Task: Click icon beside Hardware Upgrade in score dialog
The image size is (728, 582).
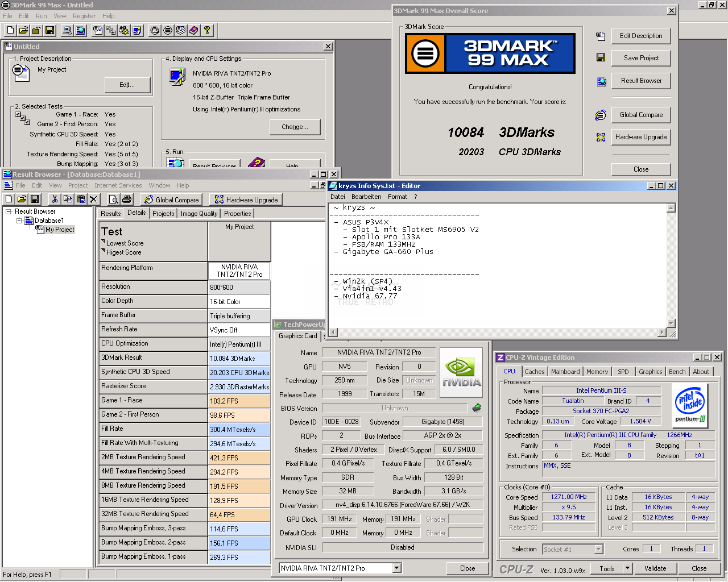Action: [601, 137]
